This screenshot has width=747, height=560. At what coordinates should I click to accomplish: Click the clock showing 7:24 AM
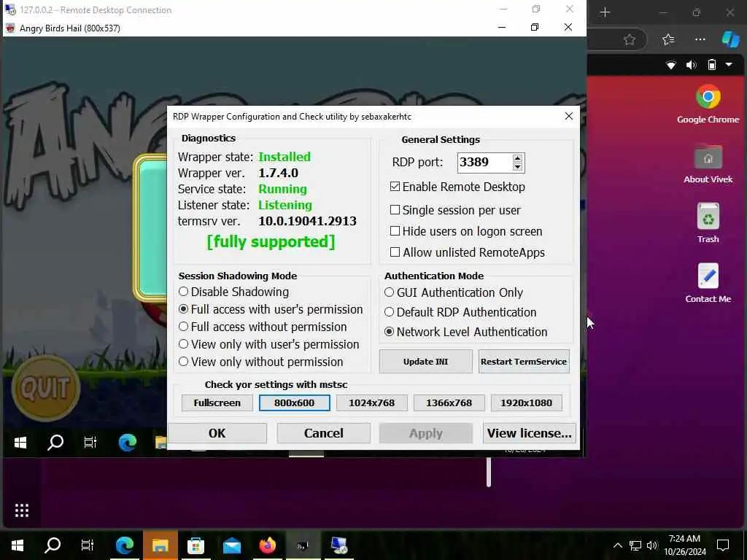click(x=684, y=545)
